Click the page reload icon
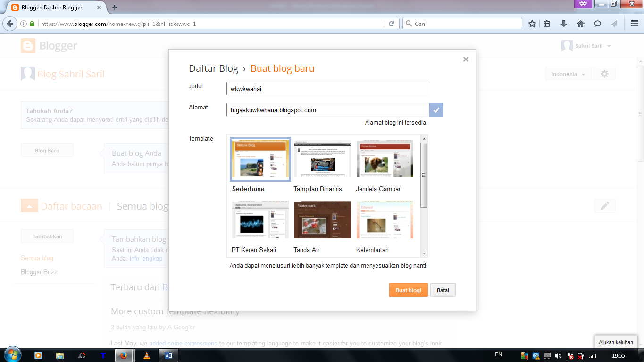Viewport: 644px width, 362px height. click(x=391, y=24)
